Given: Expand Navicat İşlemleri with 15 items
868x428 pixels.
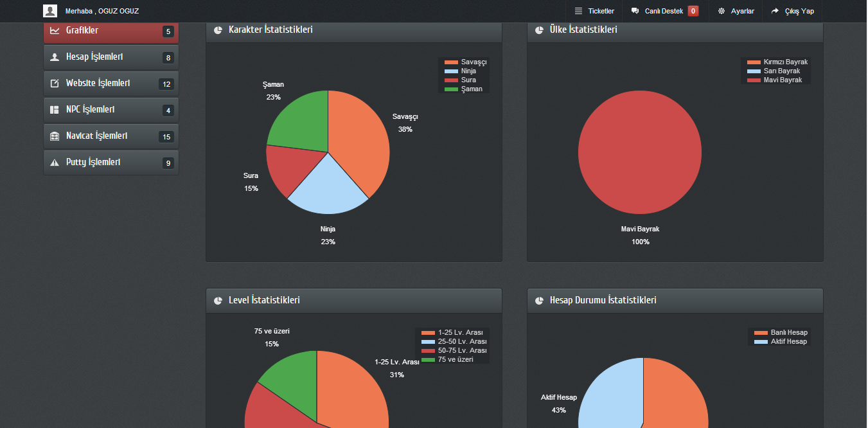Looking at the screenshot, I should point(111,136).
